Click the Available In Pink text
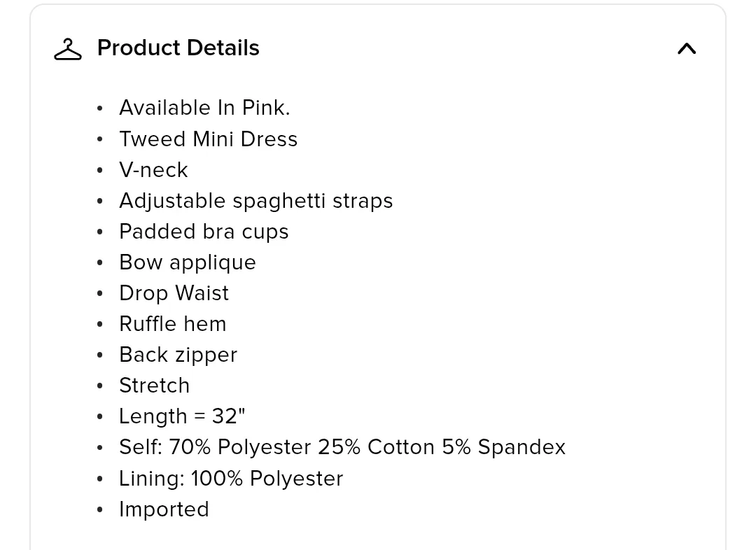756x550 pixels. (204, 108)
